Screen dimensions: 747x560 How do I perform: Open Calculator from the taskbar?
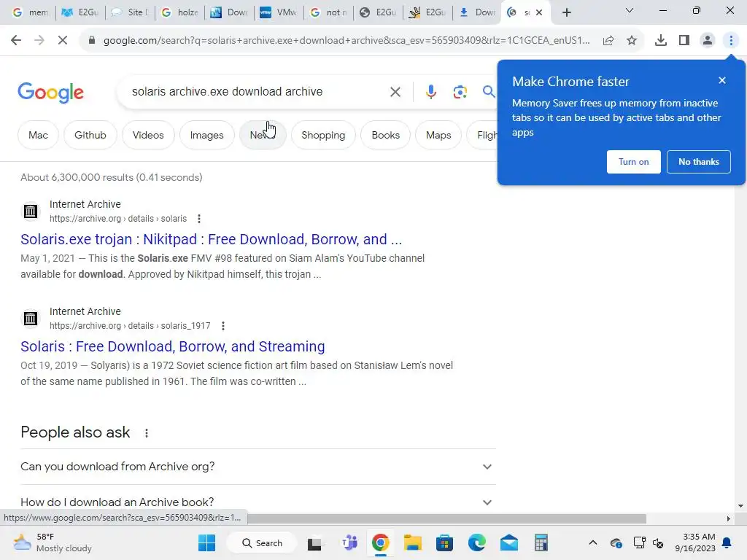pyautogui.click(x=541, y=542)
